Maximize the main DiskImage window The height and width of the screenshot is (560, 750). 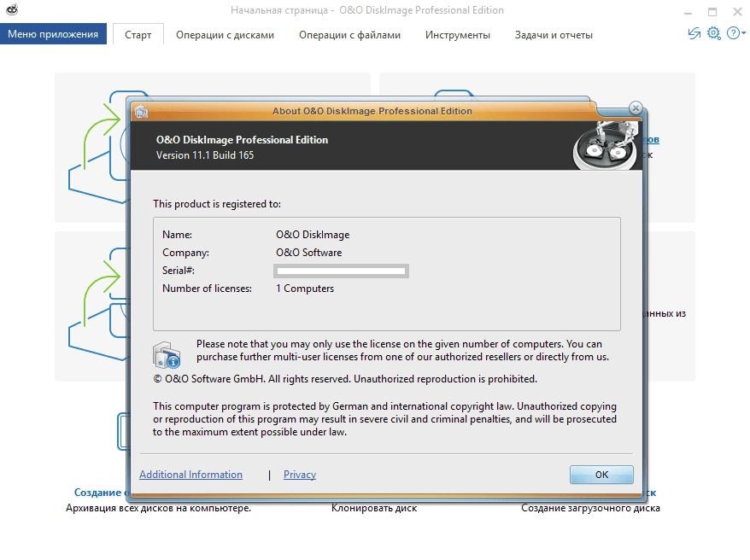[712, 11]
